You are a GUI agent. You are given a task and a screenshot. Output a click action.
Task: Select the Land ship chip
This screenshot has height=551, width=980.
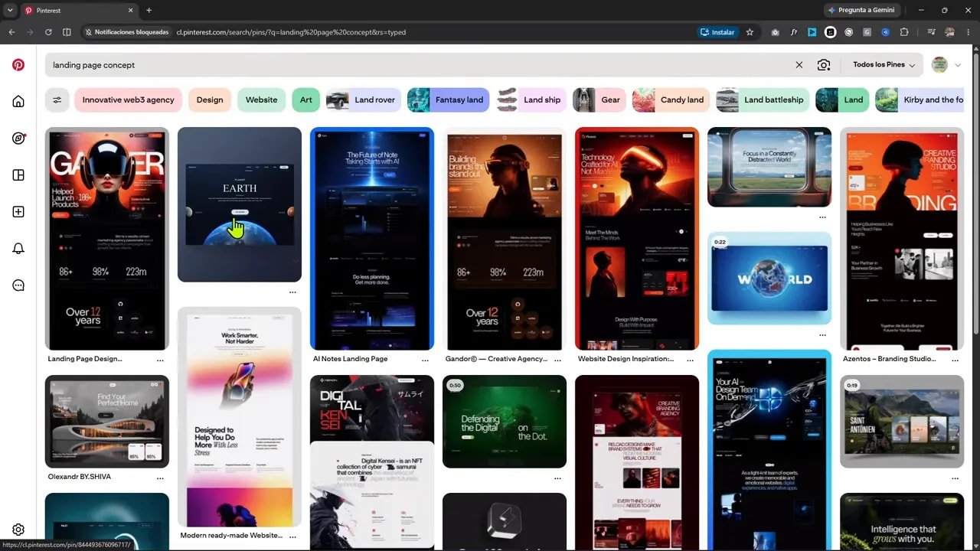click(x=531, y=99)
